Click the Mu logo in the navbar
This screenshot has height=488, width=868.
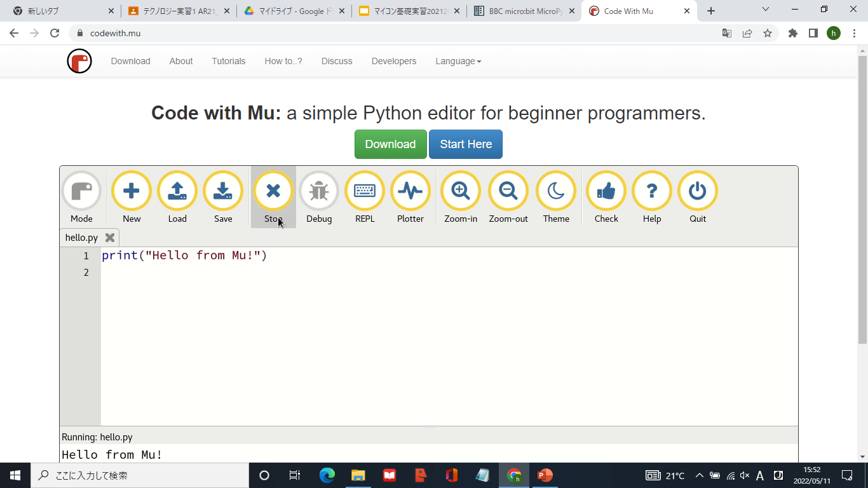(x=79, y=61)
